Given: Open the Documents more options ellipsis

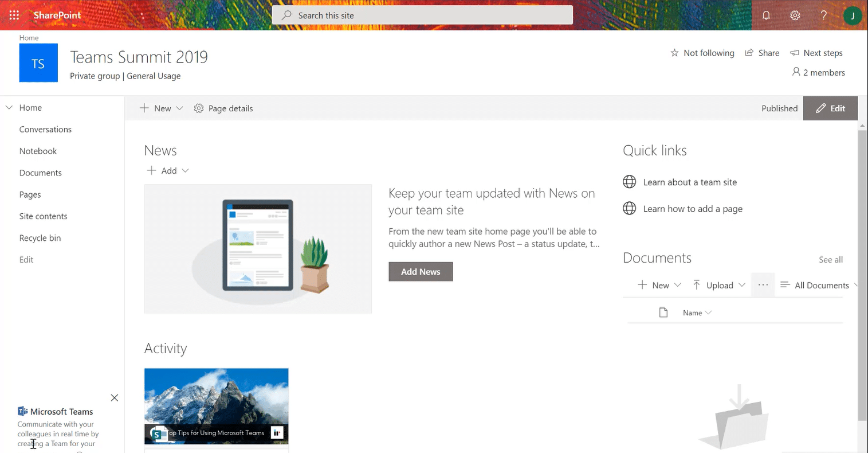Looking at the screenshot, I should 763,285.
